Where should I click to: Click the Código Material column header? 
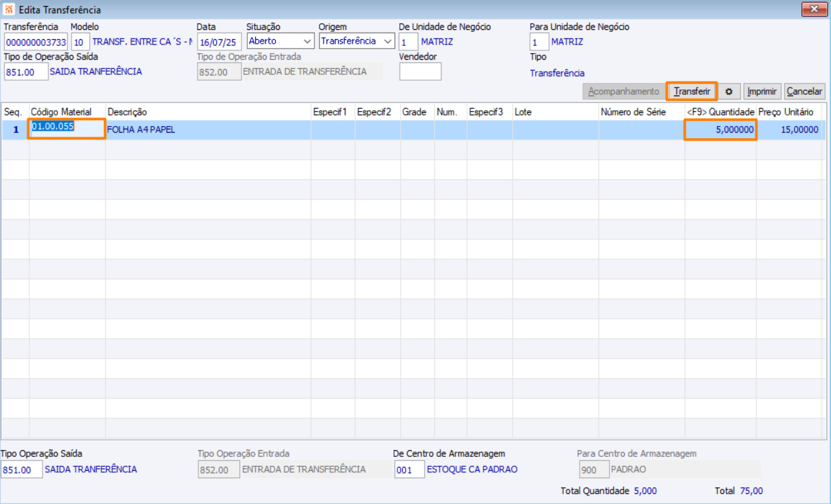pyautogui.click(x=67, y=112)
